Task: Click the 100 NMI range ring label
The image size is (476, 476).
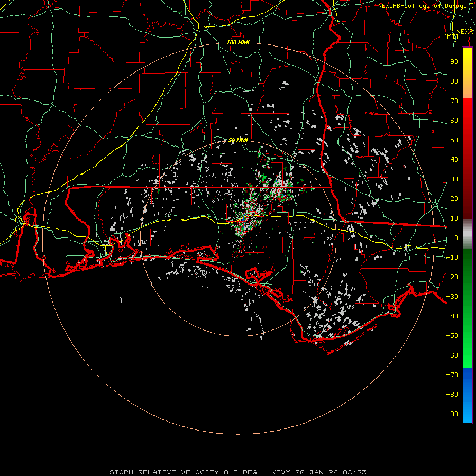Action: 238,42
